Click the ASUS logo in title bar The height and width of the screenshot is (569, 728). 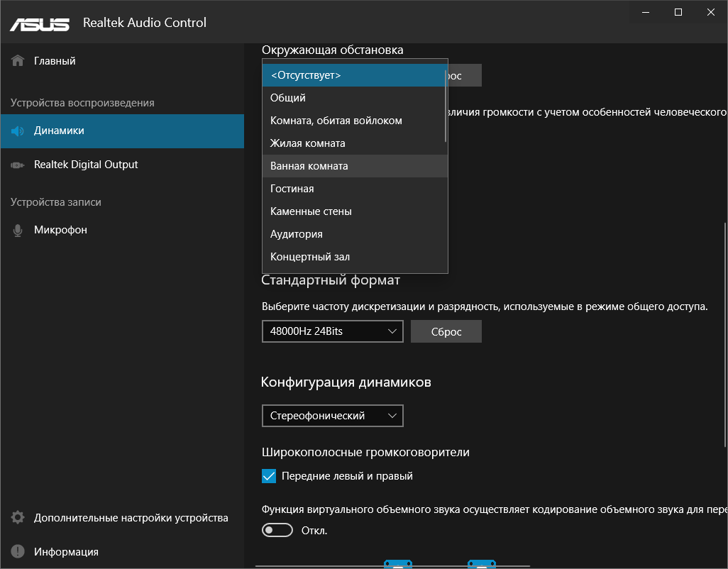pos(40,23)
